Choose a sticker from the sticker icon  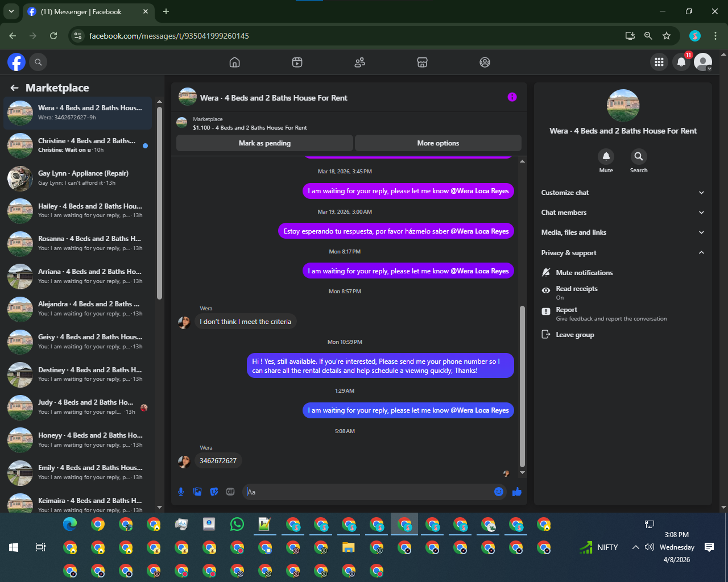tap(214, 492)
